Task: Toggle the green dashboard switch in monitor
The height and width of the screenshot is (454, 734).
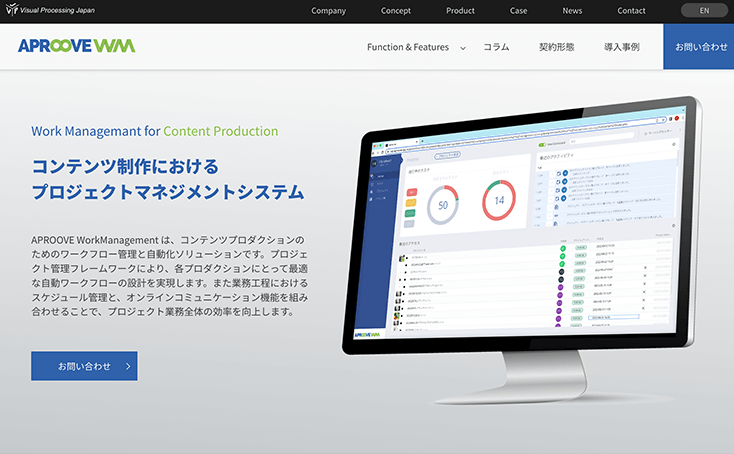Action: (x=541, y=130)
